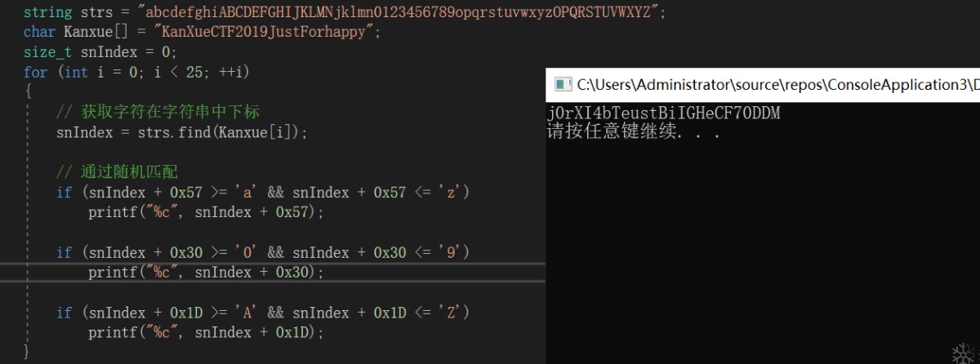Click the comment 获取字符在字符串中下标
This screenshot has height=364, width=980.
tap(158, 112)
